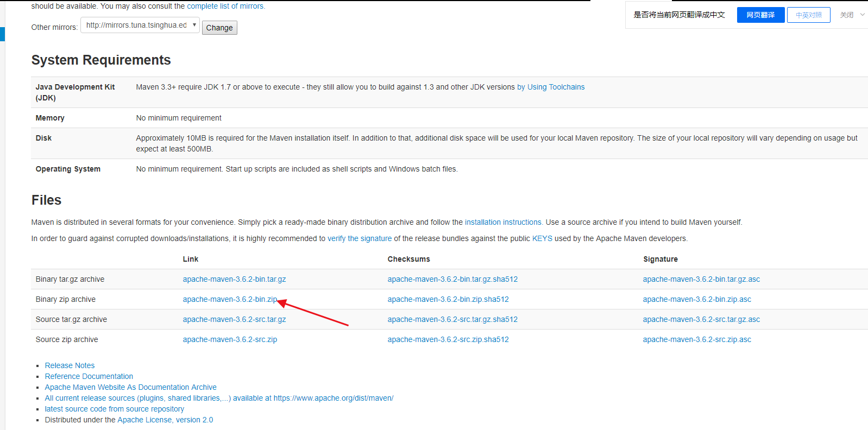The height and width of the screenshot is (430, 868).
Task: Click the 'Source zip archive' row label
Action: tap(67, 339)
